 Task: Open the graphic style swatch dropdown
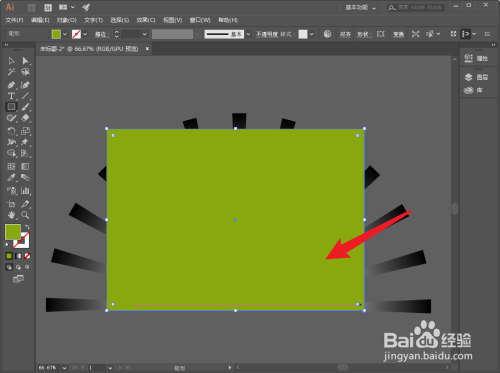tap(312, 34)
